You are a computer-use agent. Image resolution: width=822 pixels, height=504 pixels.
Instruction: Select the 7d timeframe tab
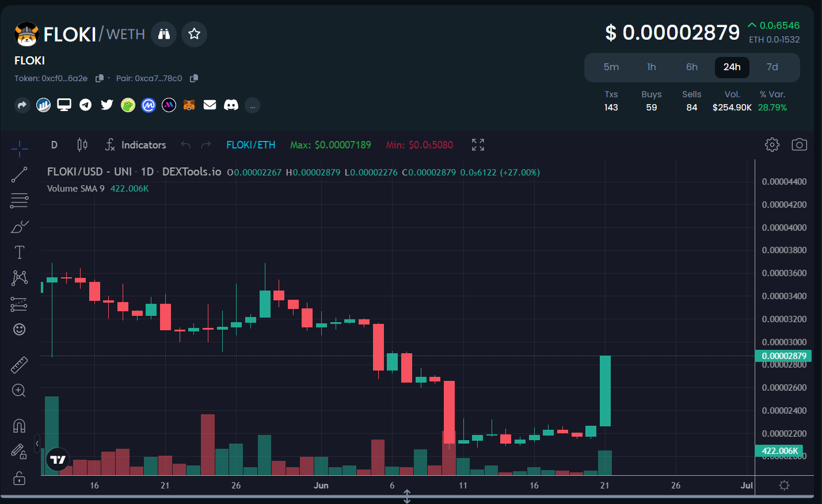click(x=772, y=67)
